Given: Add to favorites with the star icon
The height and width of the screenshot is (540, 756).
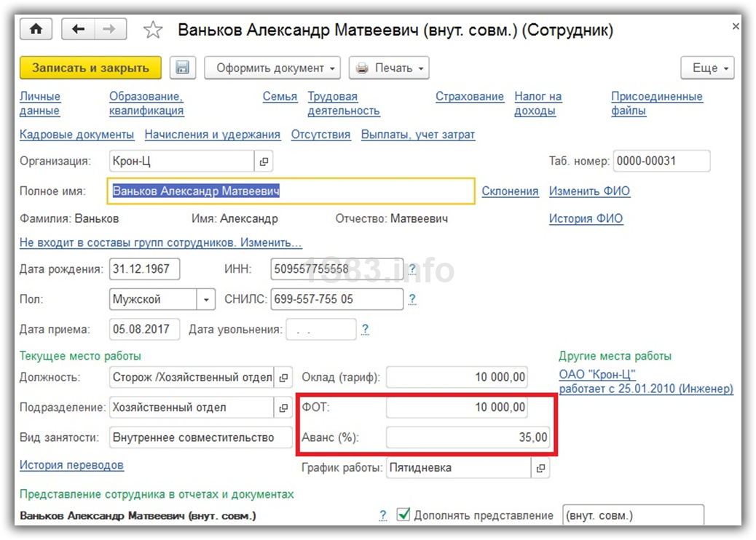Looking at the screenshot, I should pos(153,30).
